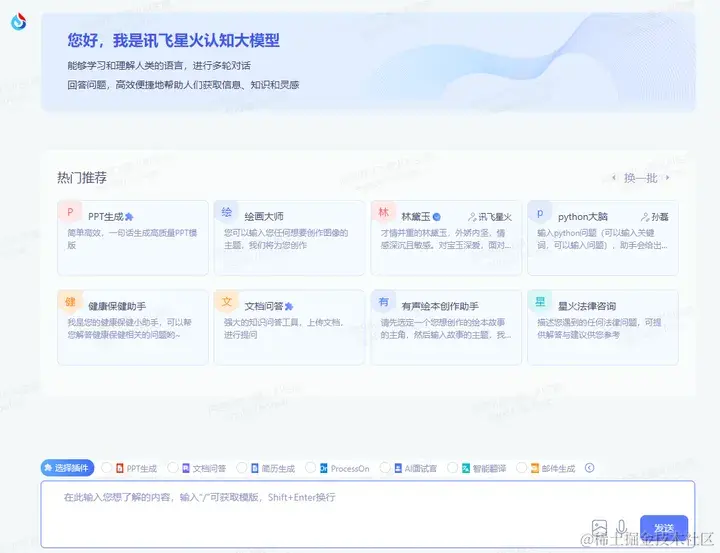Open the 健康保健助手 card

(x=133, y=327)
